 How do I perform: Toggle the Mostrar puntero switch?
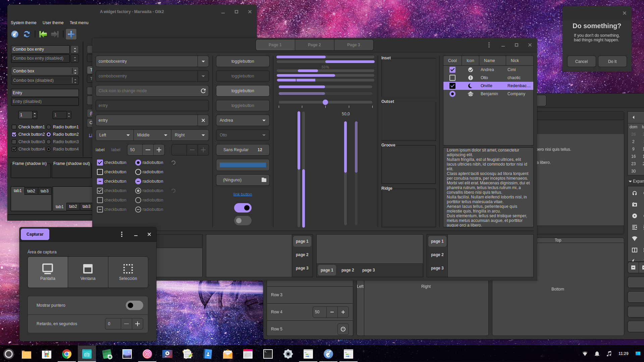pyautogui.click(x=134, y=305)
